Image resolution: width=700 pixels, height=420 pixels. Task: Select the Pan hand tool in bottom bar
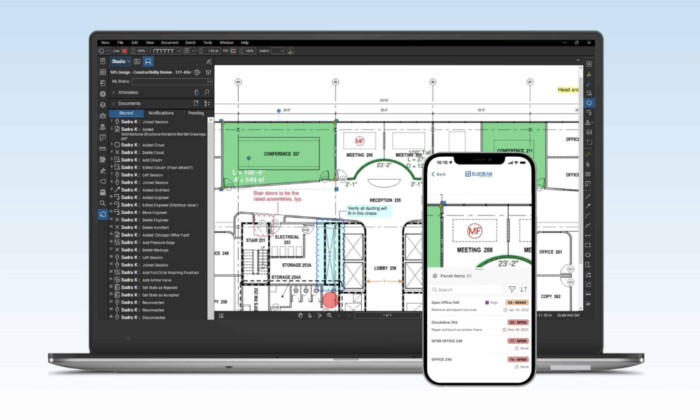coord(300,314)
